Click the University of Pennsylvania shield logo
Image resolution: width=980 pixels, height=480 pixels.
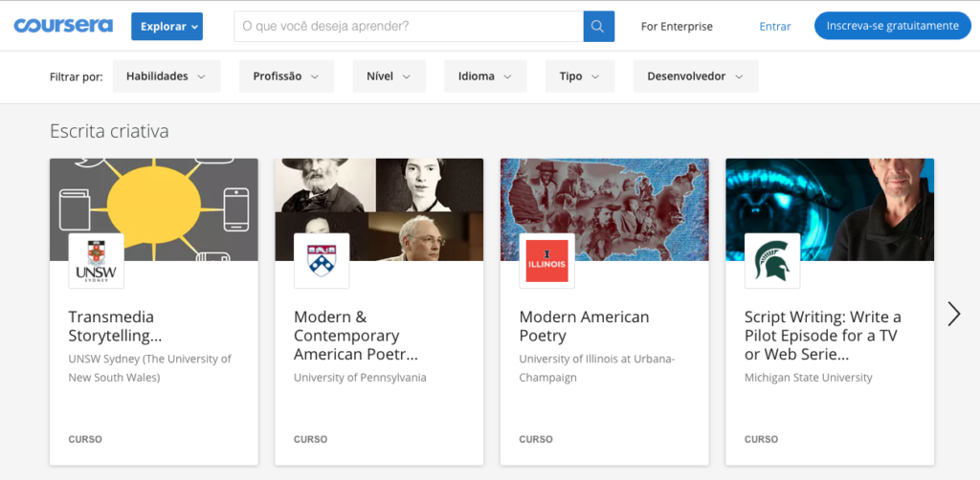322,261
